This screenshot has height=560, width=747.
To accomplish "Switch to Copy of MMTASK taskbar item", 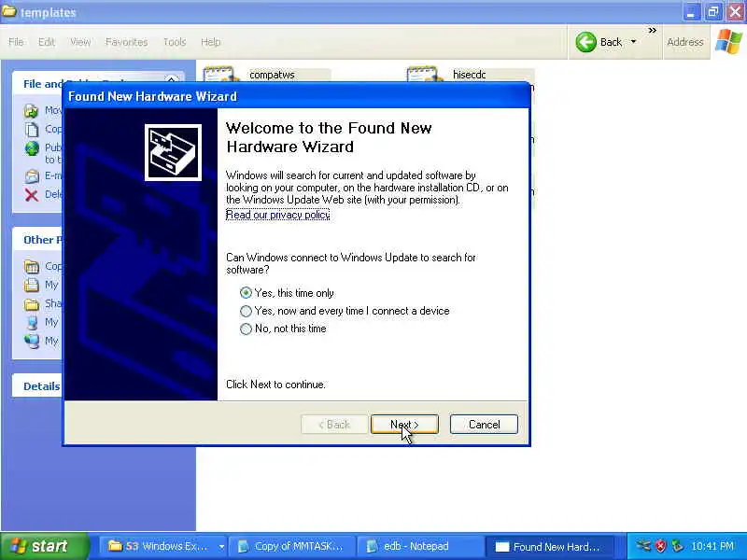I will pyautogui.click(x=291, y=546).
